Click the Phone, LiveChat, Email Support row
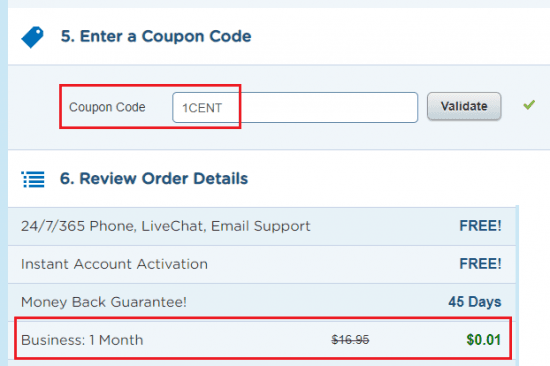Viewport: 550px width, 366px height. (x=262, y=226)
